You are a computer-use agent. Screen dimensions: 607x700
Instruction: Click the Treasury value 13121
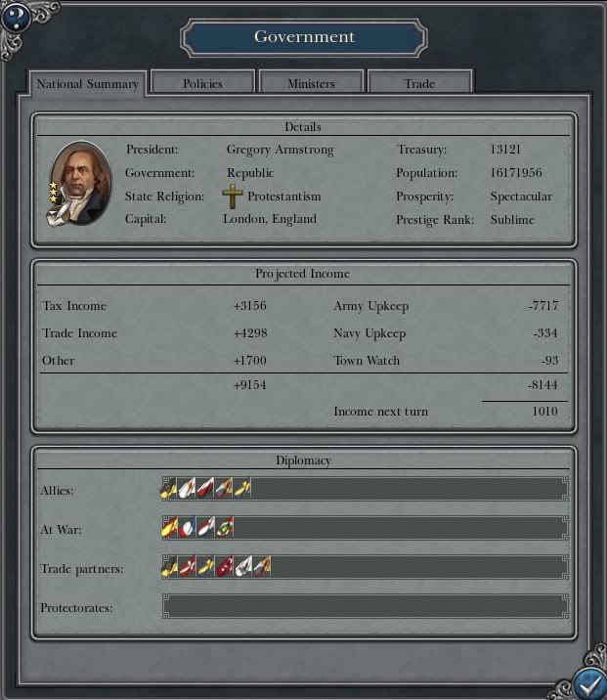[x=505, y=150]
